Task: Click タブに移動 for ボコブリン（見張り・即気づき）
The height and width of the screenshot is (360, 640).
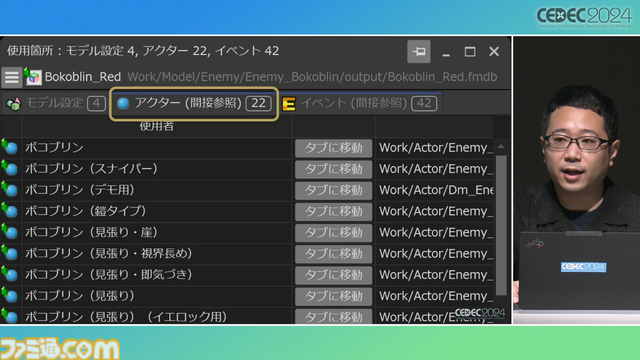Action: click(x=333, y=275)
